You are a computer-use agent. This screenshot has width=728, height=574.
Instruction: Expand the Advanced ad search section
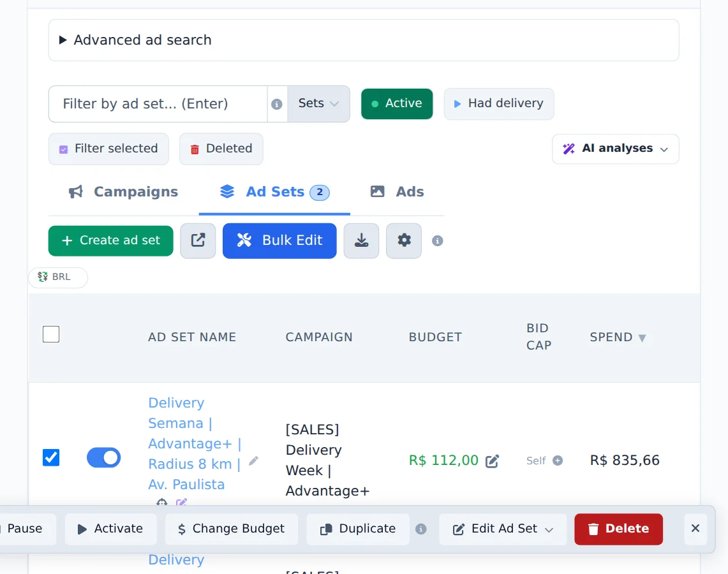[x=364, y=40]
